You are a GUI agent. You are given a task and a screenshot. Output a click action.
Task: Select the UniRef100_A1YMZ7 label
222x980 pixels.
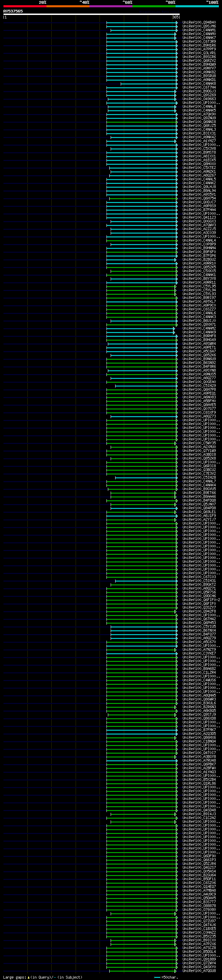pyautogui.click(x=199, y=141)
